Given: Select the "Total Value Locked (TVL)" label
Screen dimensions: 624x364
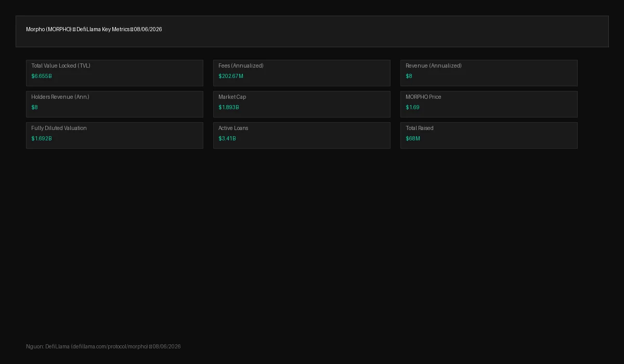Looking at the screenshot, I should coord(61,66).
